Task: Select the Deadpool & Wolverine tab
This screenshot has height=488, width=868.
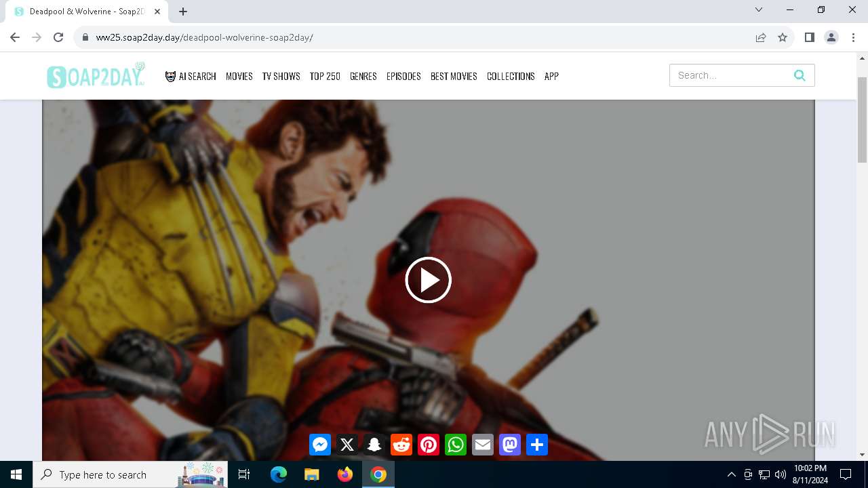Action: [87, 12]
